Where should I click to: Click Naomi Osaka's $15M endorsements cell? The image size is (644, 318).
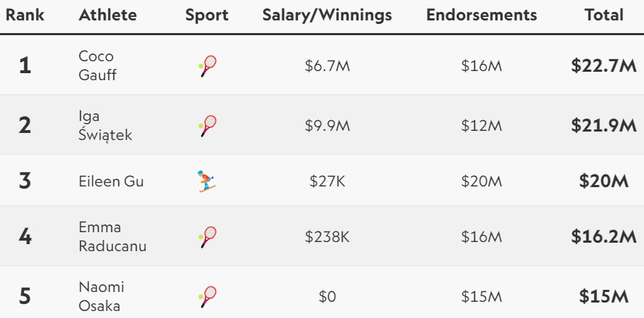coord(481,297)
